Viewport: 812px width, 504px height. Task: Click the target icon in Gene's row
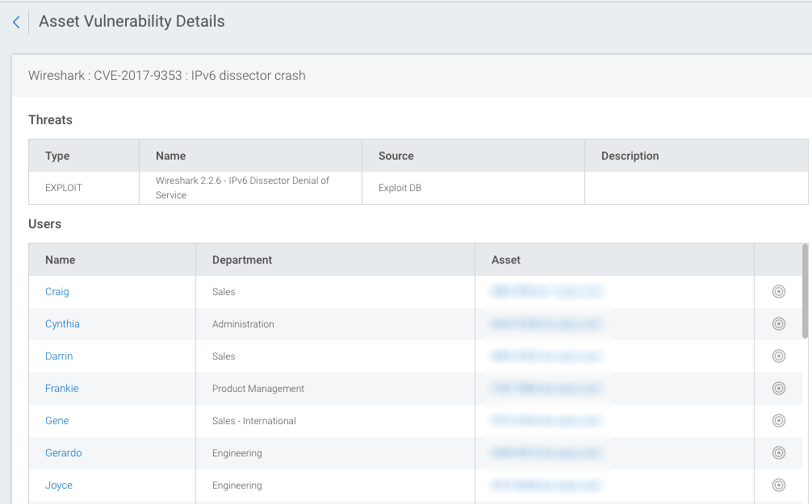[x=778, y=421]
